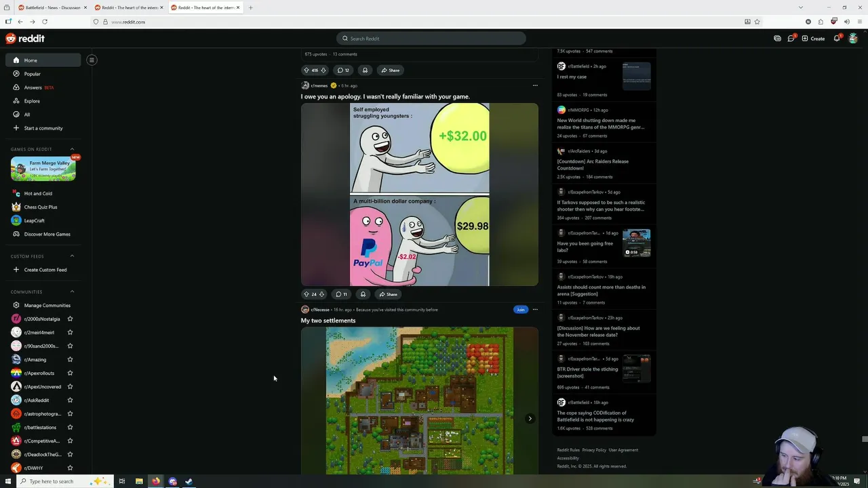Collapse the left navigation sidebar

point(92,60)
